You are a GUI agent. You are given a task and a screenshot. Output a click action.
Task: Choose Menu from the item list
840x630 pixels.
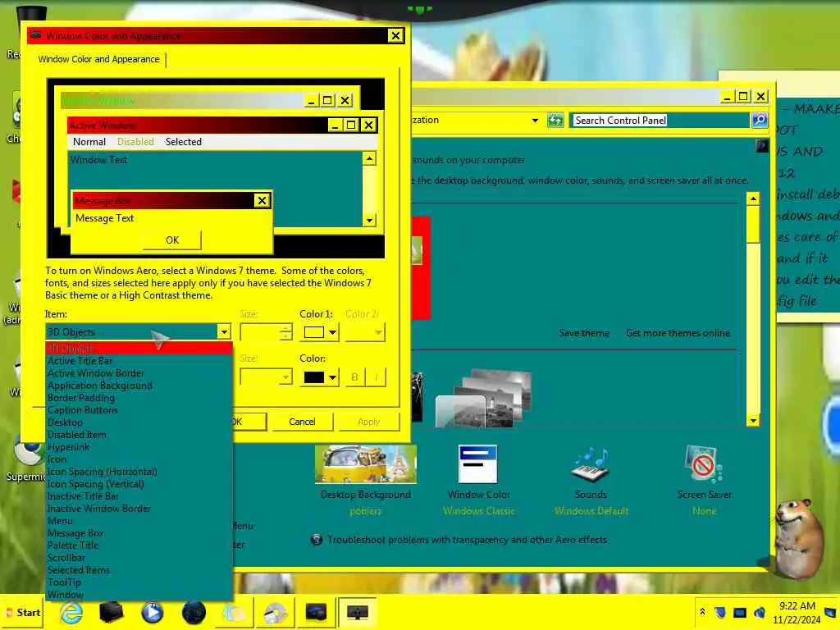tap(139, 521)
